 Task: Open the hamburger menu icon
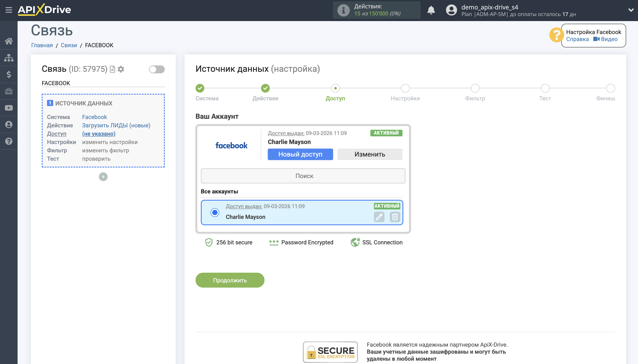click(x=9, y=10)
